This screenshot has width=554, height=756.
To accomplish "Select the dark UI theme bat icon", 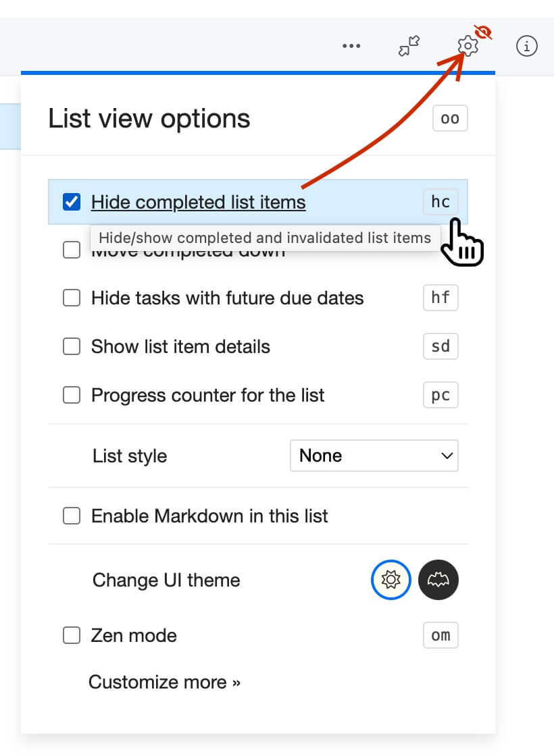I will coord(438,580).
